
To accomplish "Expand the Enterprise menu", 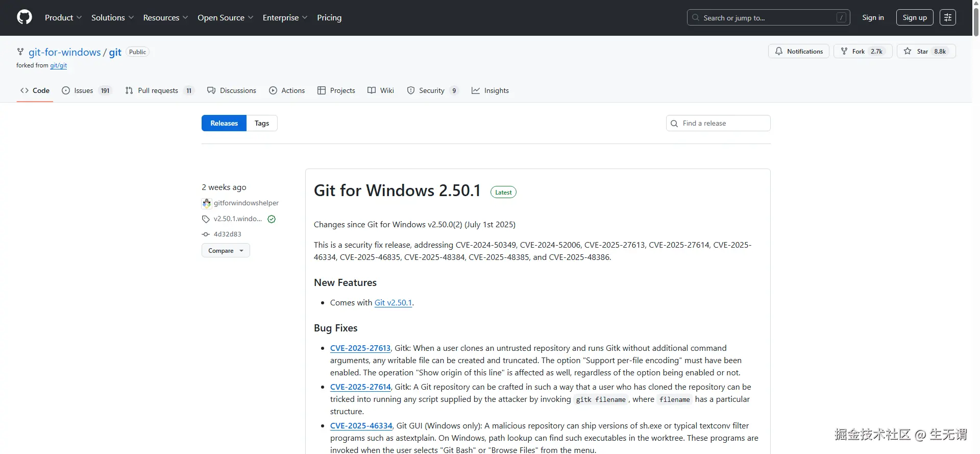I will pyautogui.click(x=285, y=17).
